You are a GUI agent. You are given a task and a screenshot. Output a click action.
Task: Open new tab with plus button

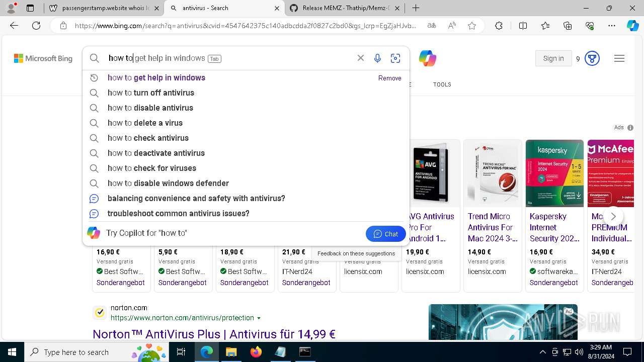pos(416,8)
